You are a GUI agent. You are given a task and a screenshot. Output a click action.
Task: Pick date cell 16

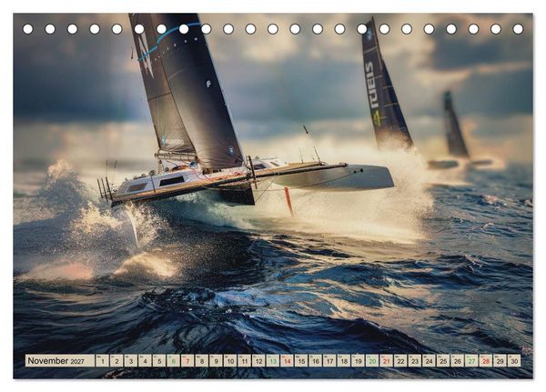(316, 361)
